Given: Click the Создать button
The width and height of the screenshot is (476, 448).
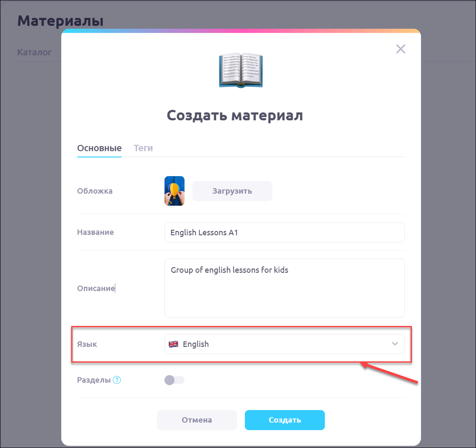Looking at the screenshot, I should (x=285, y=420).
